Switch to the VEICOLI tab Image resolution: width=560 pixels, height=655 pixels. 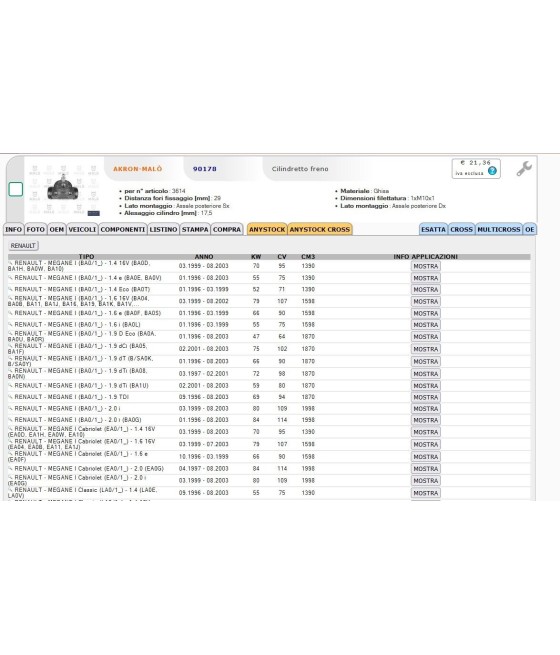82,229
